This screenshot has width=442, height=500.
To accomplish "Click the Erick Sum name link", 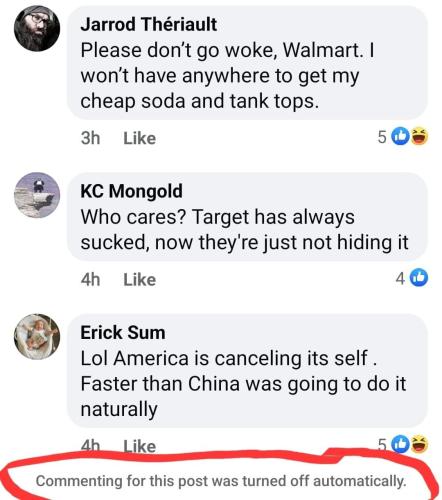I will pyautogui.click(x=123, y=333).
